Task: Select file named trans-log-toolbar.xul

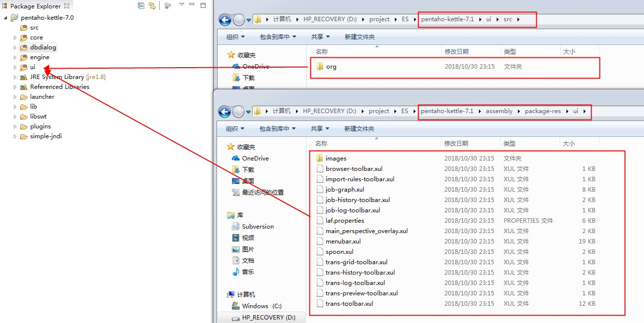Action: [355, 283]
